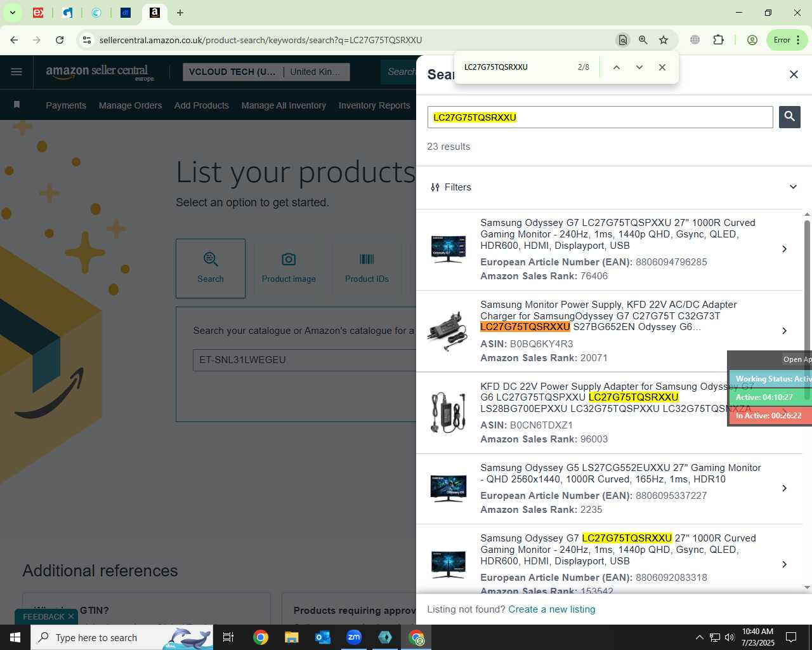Open Inventory Reports menu item

(374, 105)
